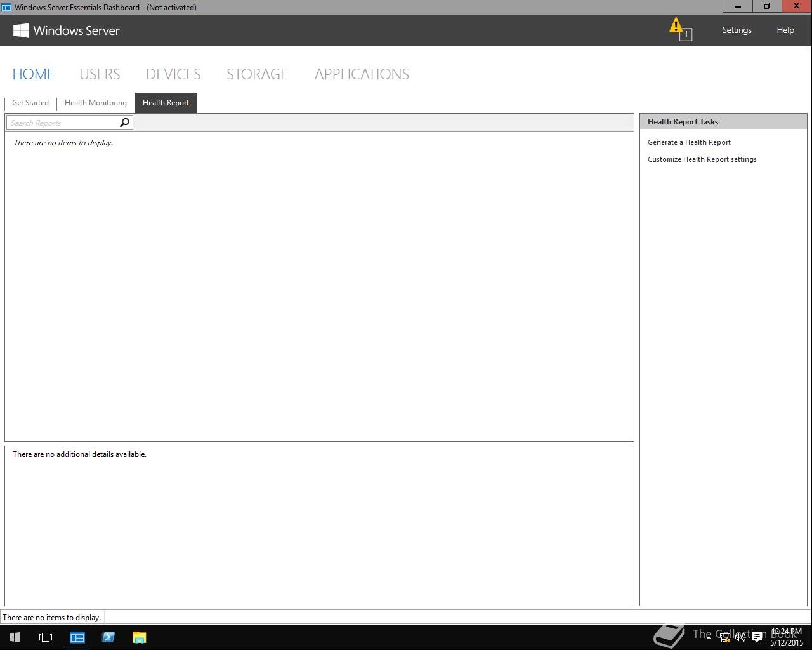
Task: Open the Server Essentials Dashboard taskbar icon
Action: click(77, 637)
